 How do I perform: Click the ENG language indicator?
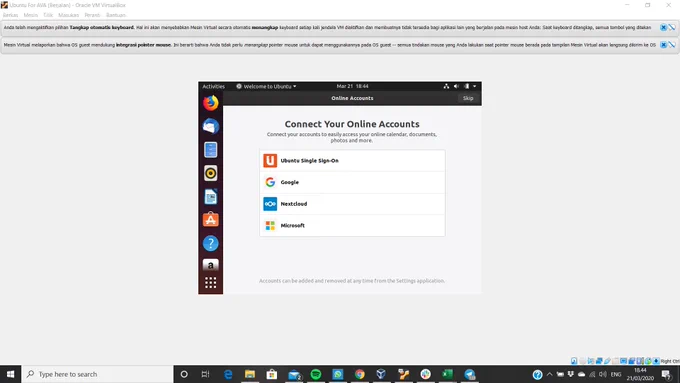pos(616,374)
